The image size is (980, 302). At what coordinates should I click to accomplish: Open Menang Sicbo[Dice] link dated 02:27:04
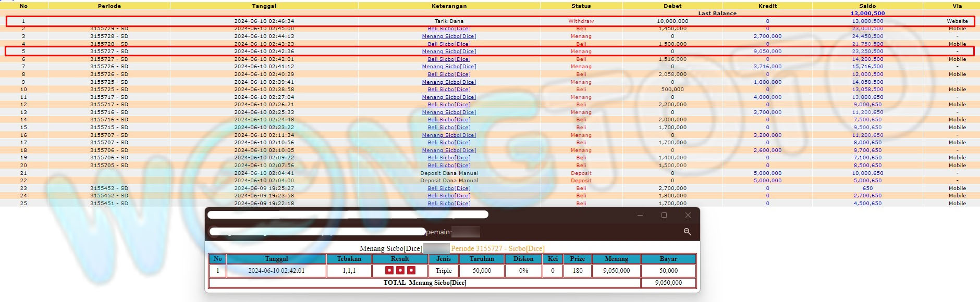[x=449, y=97]
